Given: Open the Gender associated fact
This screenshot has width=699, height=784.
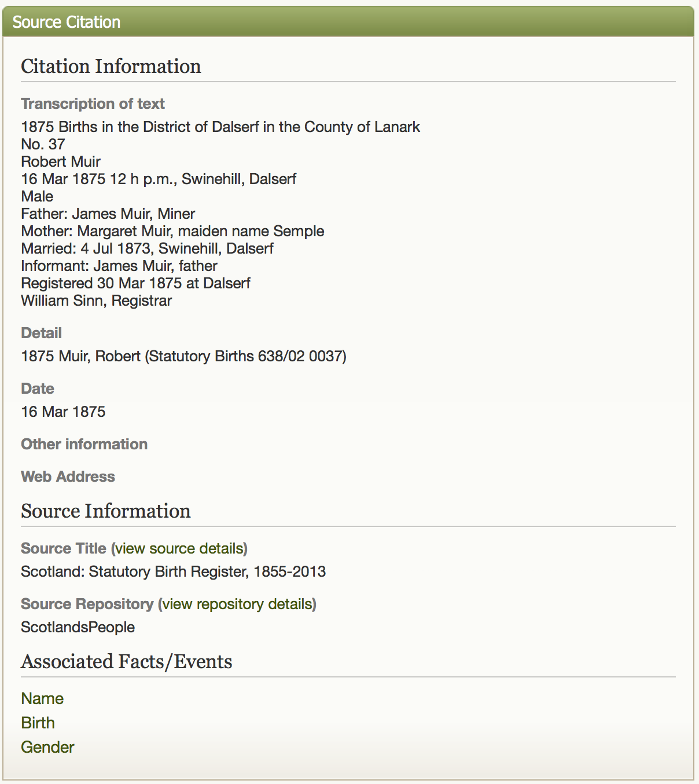Looking at the screenshot, I should tap(47, 747).
